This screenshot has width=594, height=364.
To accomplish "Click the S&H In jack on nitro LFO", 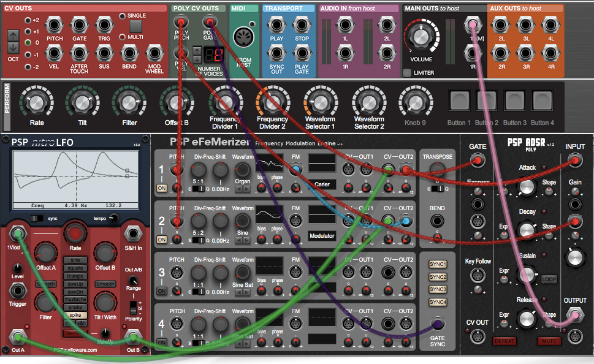I will coord(134,233).
